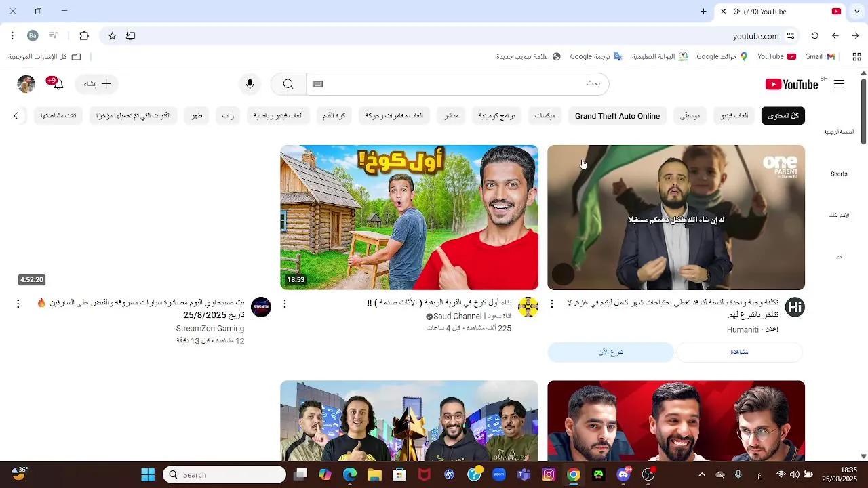The width and height of the screenshot is (868, 488).
Task: Select the طهو filter chip
Action: 197,116
